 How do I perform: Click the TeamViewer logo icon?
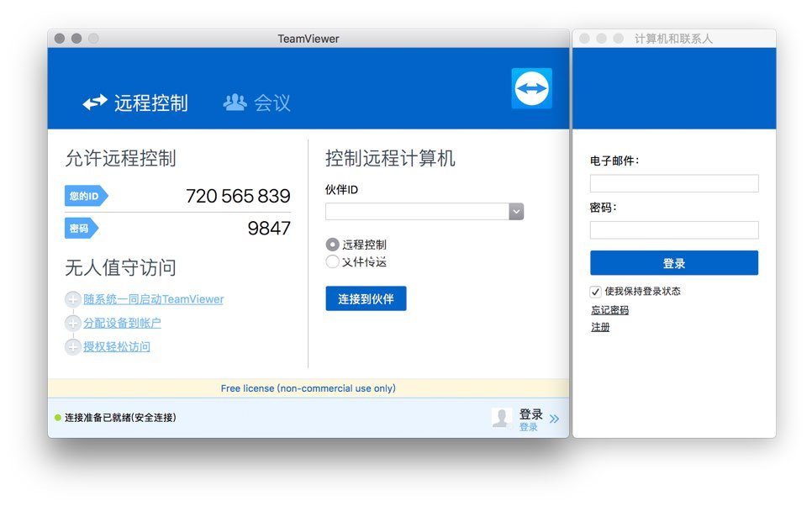[x=531, y=88]
